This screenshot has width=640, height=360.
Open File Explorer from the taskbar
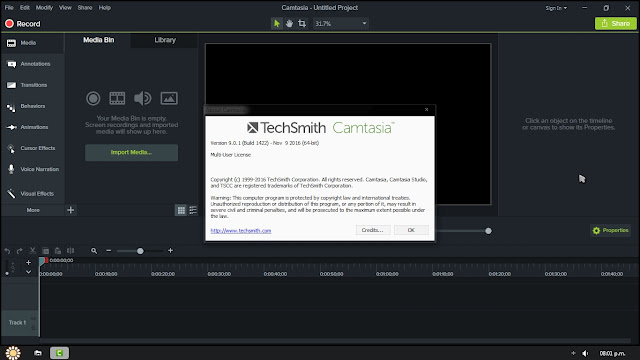click(x=38, y=353)
